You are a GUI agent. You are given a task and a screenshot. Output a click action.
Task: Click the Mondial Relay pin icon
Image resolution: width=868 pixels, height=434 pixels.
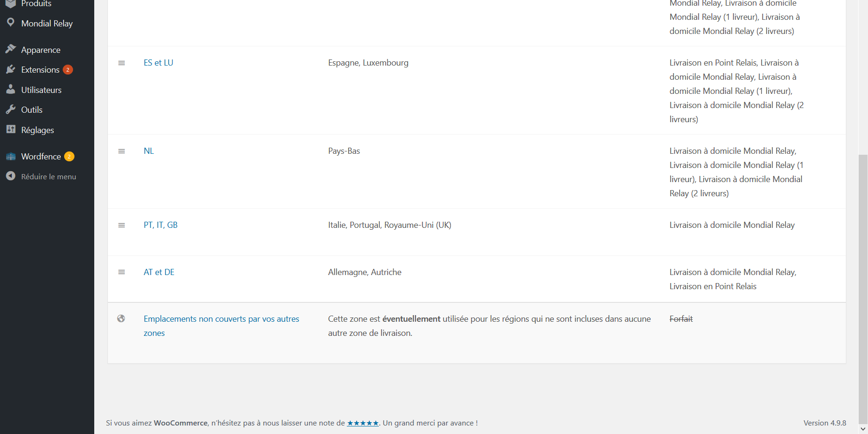(x=10, y=23)
